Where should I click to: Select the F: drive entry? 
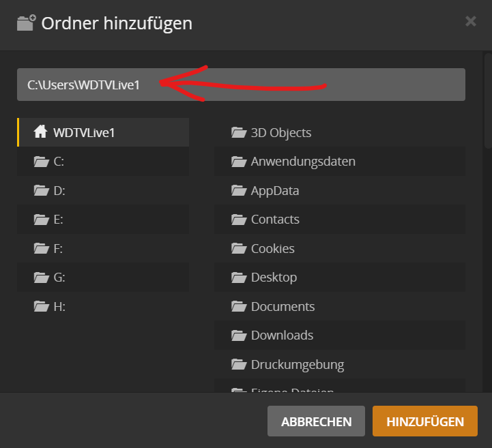click(59, 249)
